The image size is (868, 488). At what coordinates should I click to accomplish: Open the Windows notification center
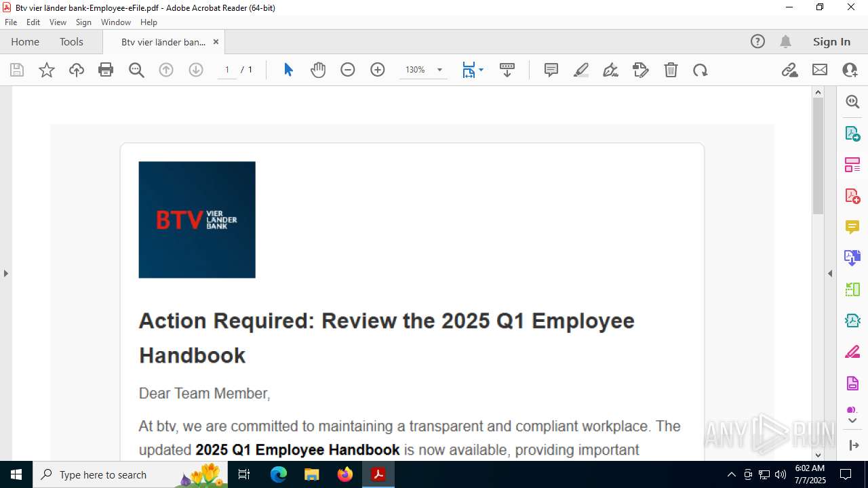coord(846,474)
